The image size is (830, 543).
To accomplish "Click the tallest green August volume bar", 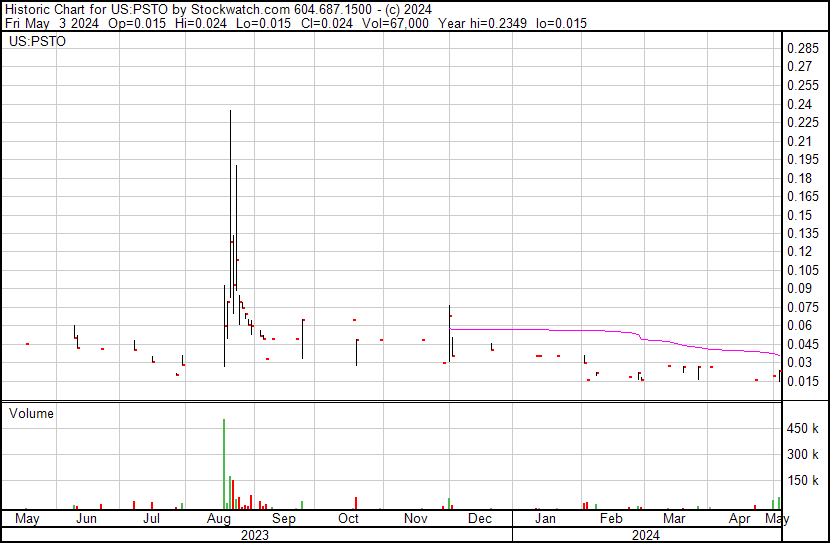I will pyautogui.click(x=224, y=464).
